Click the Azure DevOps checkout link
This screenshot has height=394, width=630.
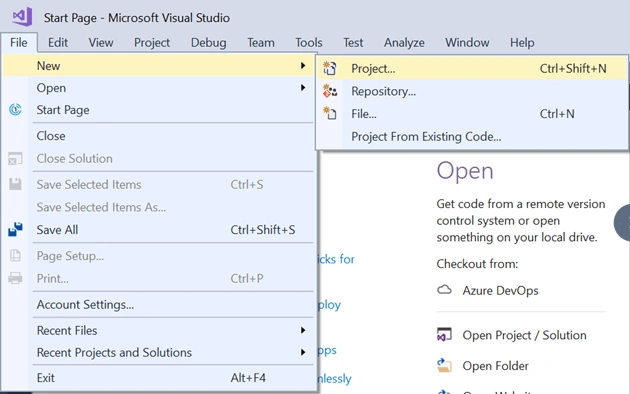pyautogui.click(x=500, y=290)
